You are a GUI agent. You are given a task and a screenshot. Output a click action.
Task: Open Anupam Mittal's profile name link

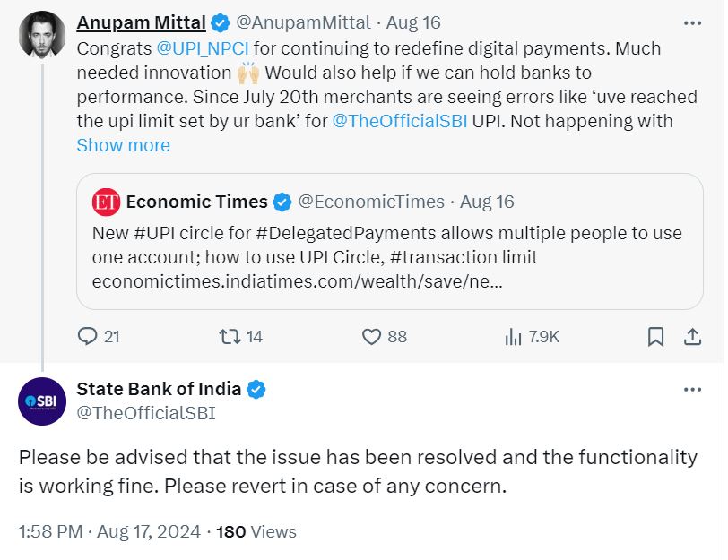click(x=142, y=22)
